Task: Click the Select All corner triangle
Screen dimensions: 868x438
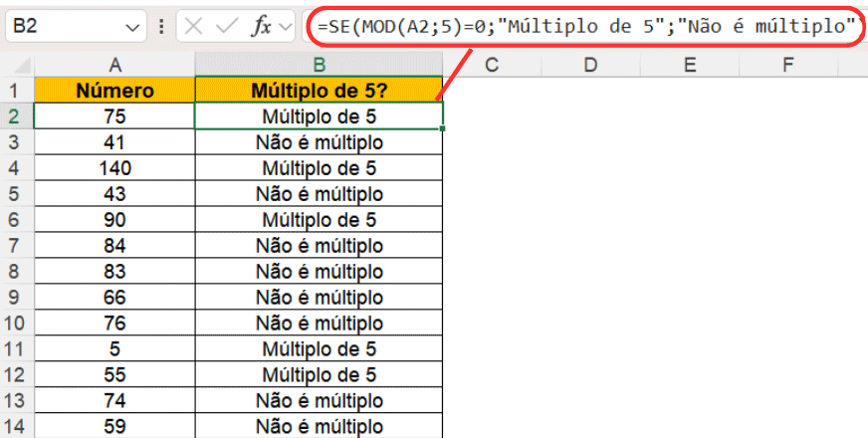Action: click(x=17, y=65)
